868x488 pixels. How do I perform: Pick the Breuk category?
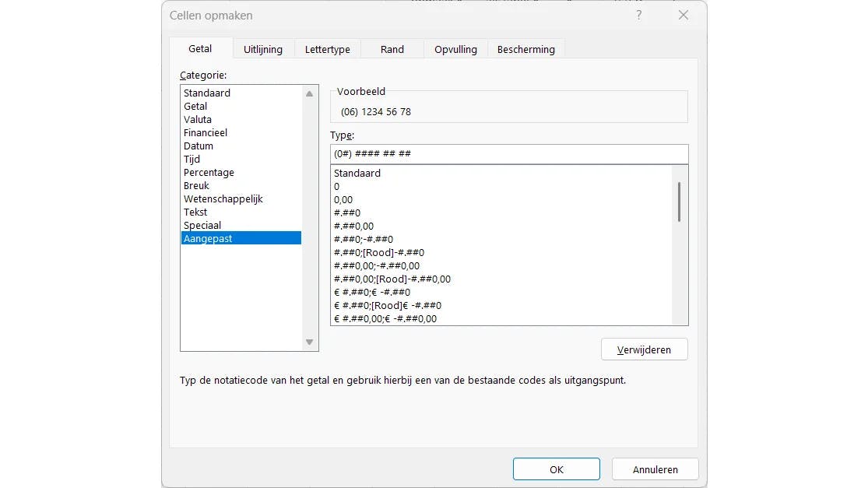(x=241, y=186)
